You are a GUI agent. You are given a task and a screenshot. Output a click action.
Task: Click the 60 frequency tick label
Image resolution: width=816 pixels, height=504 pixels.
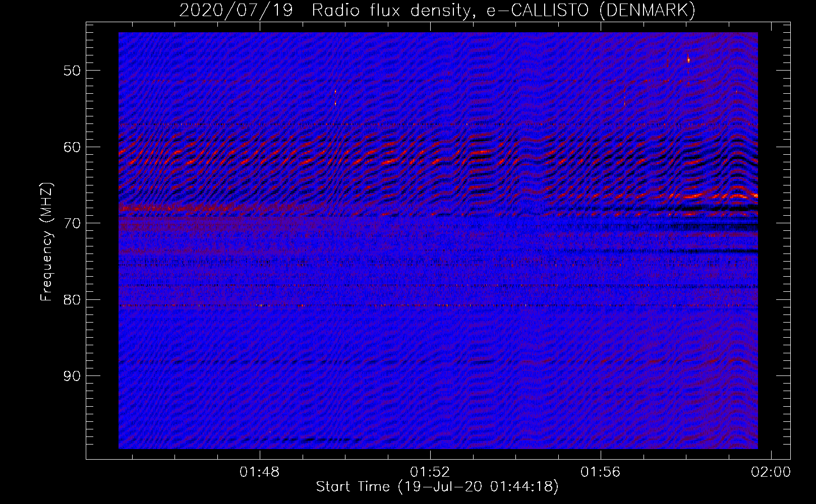tap(72, 147)
